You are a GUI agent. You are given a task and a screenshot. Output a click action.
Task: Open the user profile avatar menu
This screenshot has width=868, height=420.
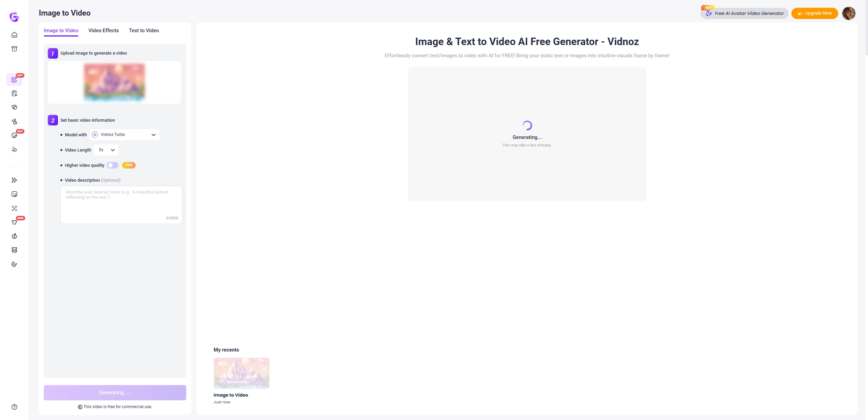point(848,13)
